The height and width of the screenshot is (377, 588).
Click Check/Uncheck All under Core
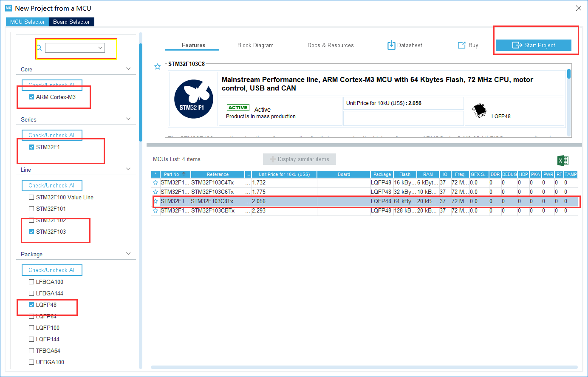[52, 85]
